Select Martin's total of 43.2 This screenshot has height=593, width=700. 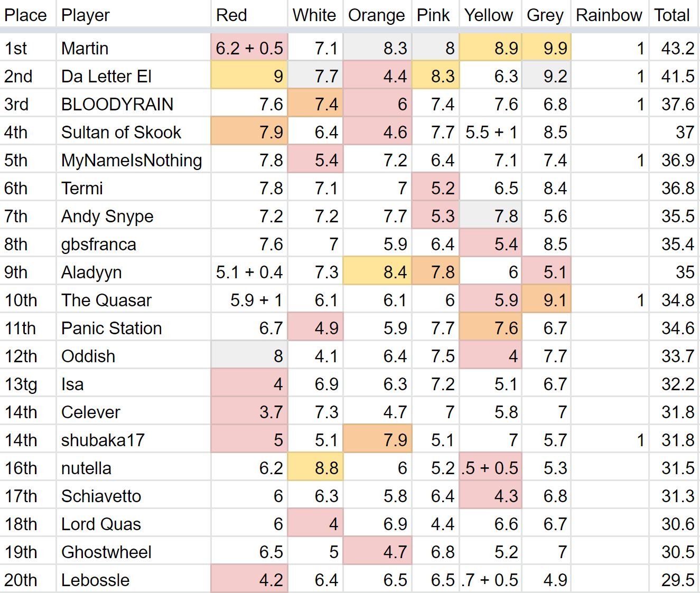(x=677, y=49)
